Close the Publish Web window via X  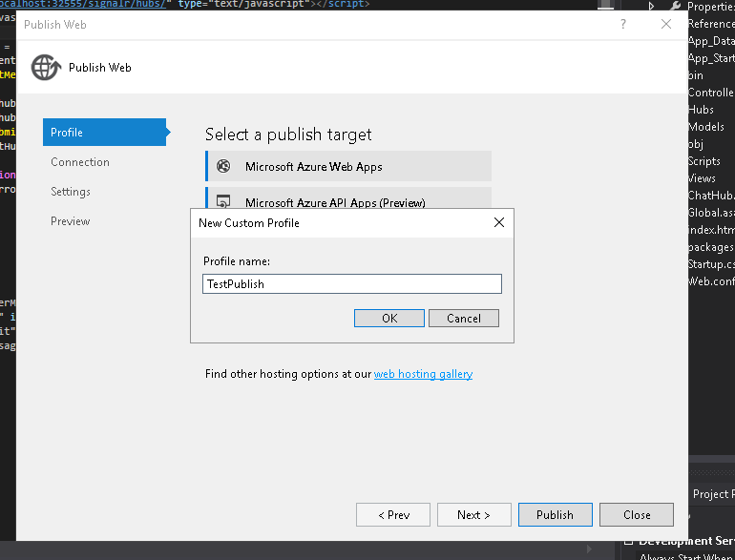(666, 24)
